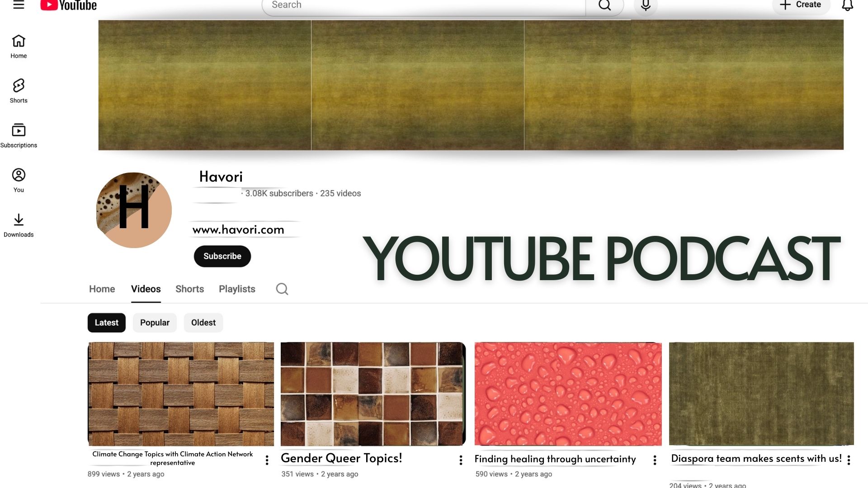
Task: Go to Shorts in sidebar
Action: (x=19, y=91)
